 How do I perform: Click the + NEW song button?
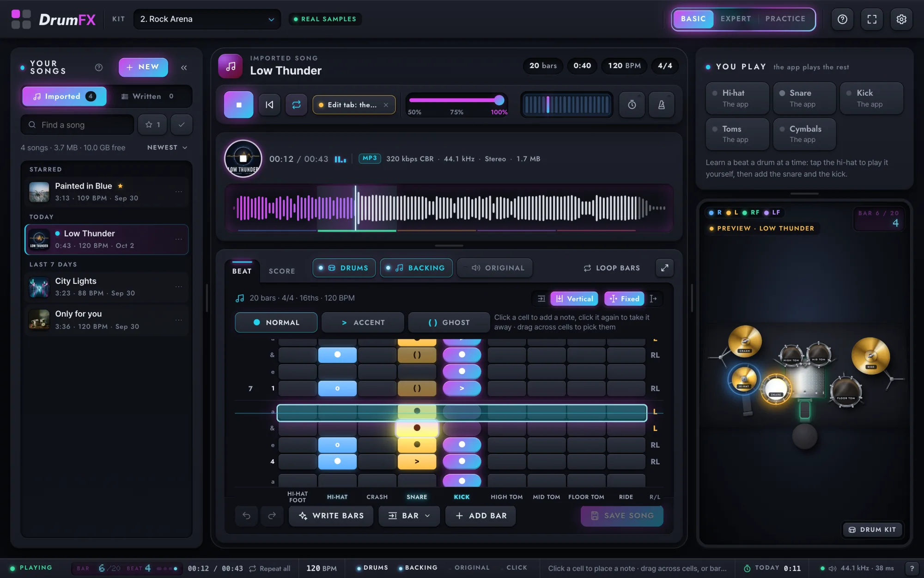tap(143, 67)
